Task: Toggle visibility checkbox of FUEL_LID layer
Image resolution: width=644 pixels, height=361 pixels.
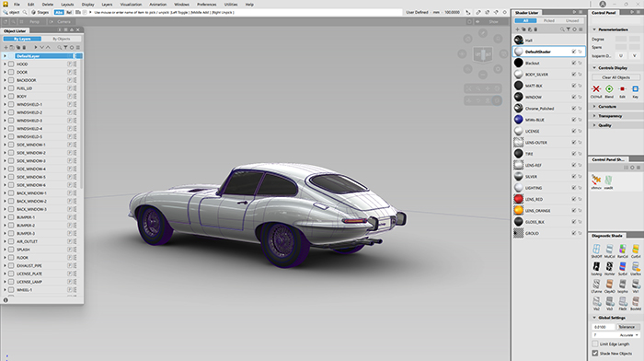Action: click(11, 88)
